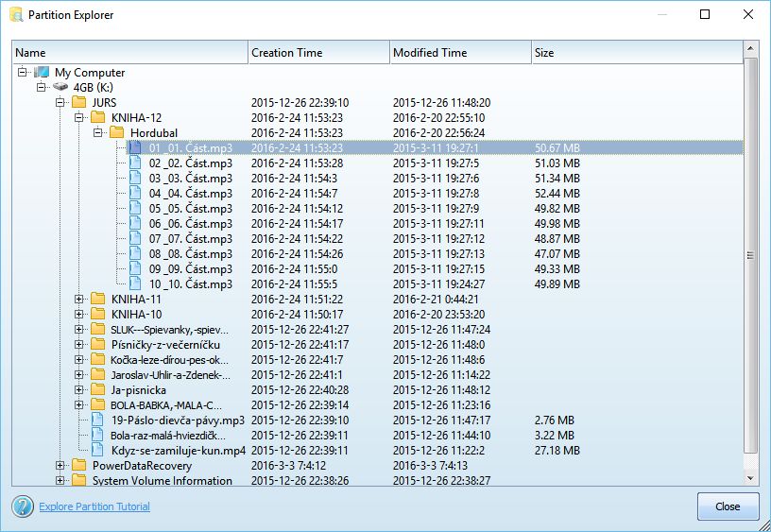Click the My Computer icon
The height and width of the screenshot is (532, 771).
[x=42, y=72]
